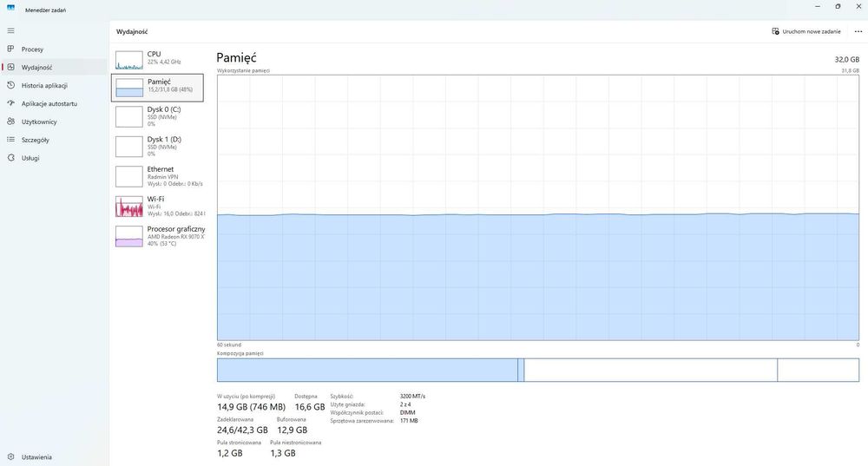868x466 pixels.
Task: Select the Procesor graficzny GPU thumbnail
Action: (x=129, y=236)
